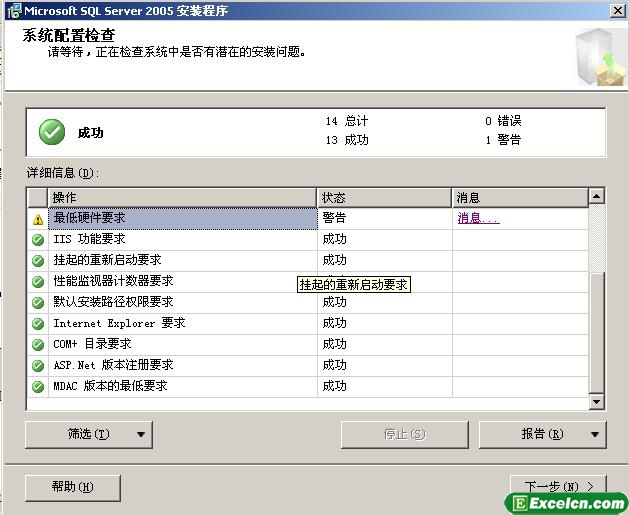Close the setup window with X
Image resolution: width=629 pixels, height=515 pixels.
(617, 11)
